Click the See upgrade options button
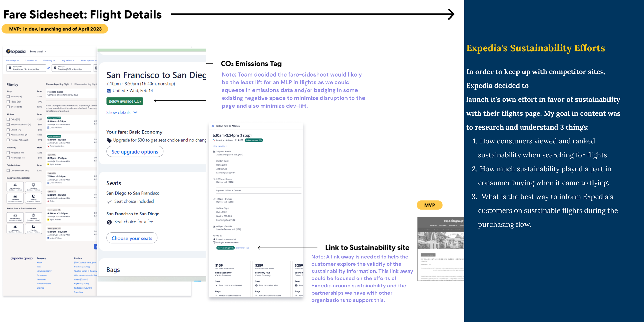This screenshot has height=322, width=644. pyautogui.click(x=135, y=152)
